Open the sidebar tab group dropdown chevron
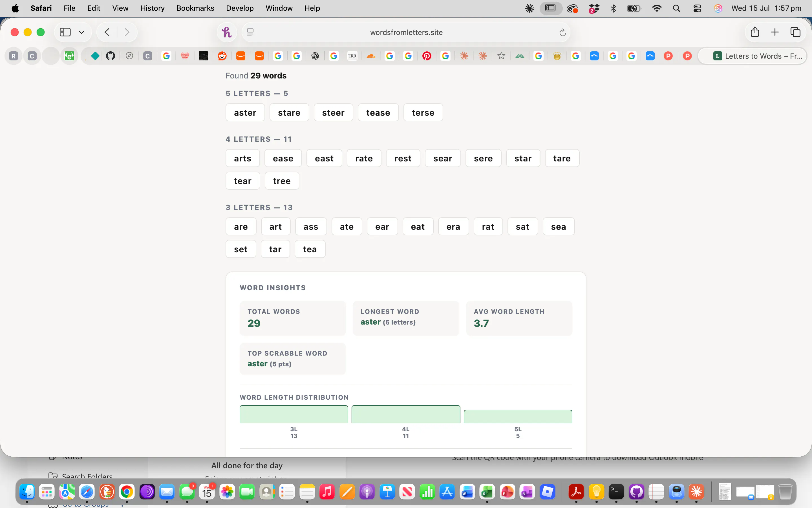 pyautogui.click(x=81, y=32)
